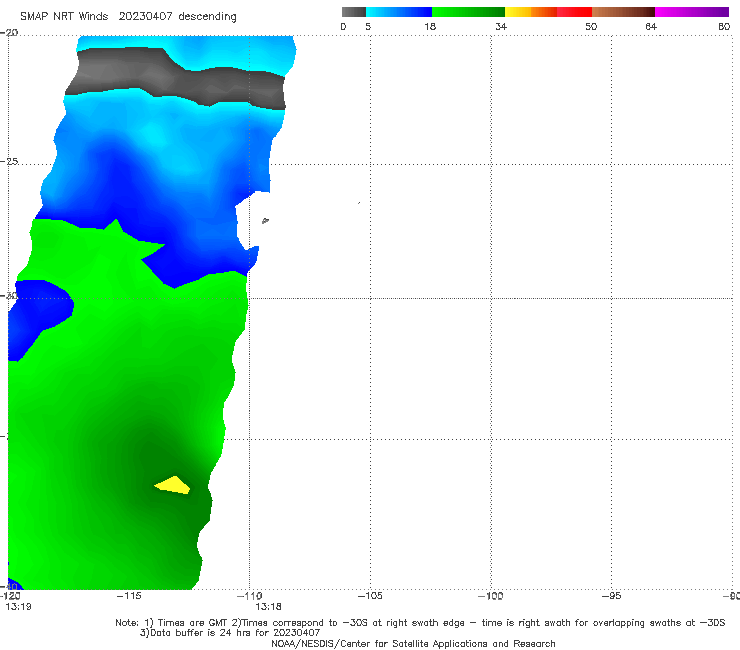Click the note line starting 'Note: 1) Times are GMT'
Screen dimensions: 740x650
tap(420, 623)
